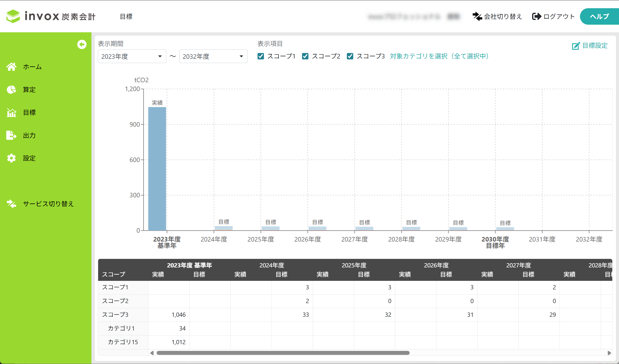This screenshot has width=619, height=364.
Task: Open the end period 2032年度 dropdown
Action: pos(213,56)
